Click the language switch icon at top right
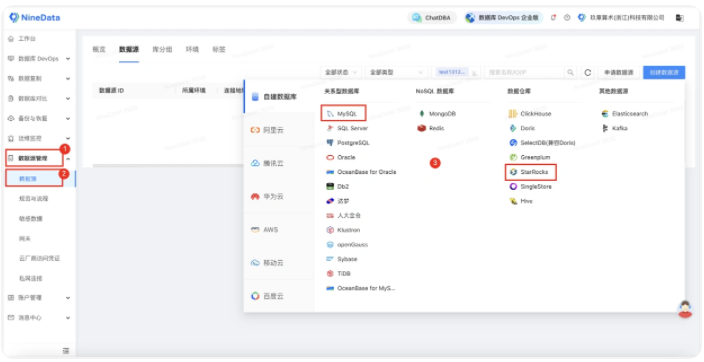This screenshot has height=362, width=704. coord(680,18)
